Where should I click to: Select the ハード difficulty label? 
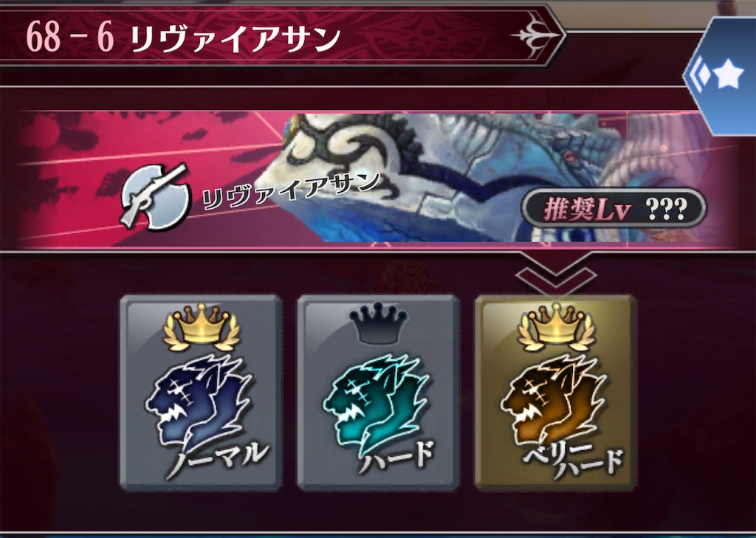tap(396, 455)
